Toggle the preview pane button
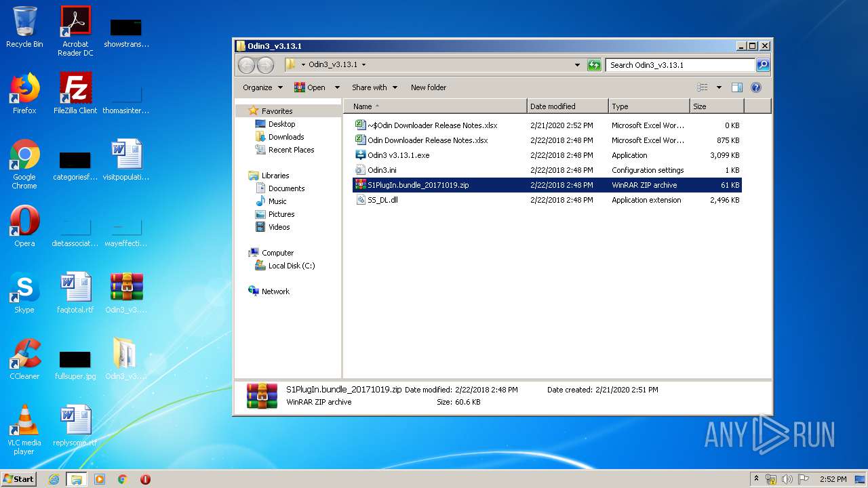 [737, 87]
